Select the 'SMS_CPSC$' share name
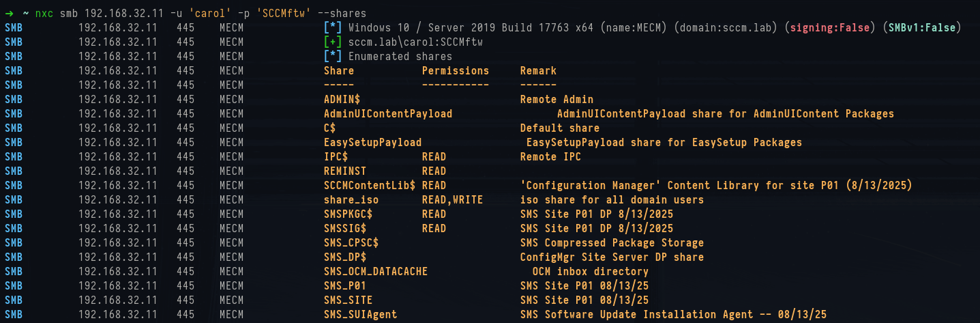This screenshot has height=323, width=980. click(x=351, y=243)
